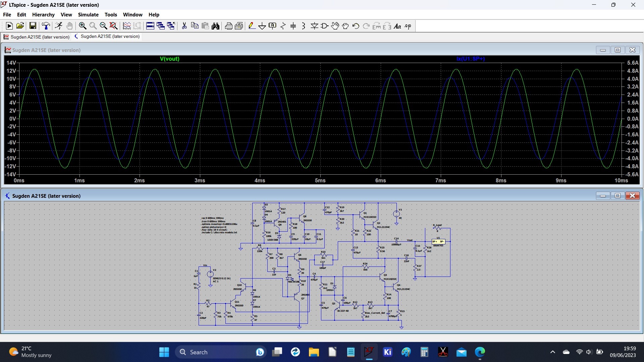This screenshot has width=644, height=362.
Task: Click the 14V left axis label
Action: (x=11, y=63)
